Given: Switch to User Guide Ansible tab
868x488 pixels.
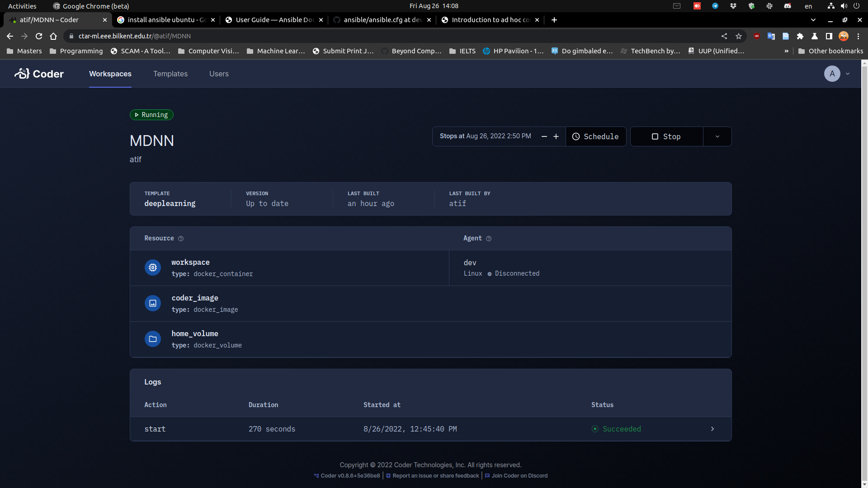Looking at the screenshot, I should [x=274, y=20].
